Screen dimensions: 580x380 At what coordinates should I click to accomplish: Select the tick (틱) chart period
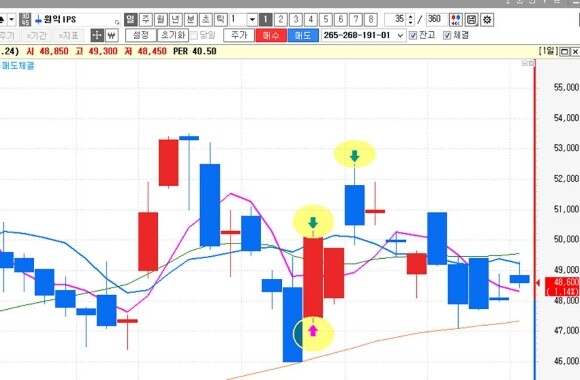[221, 19]
